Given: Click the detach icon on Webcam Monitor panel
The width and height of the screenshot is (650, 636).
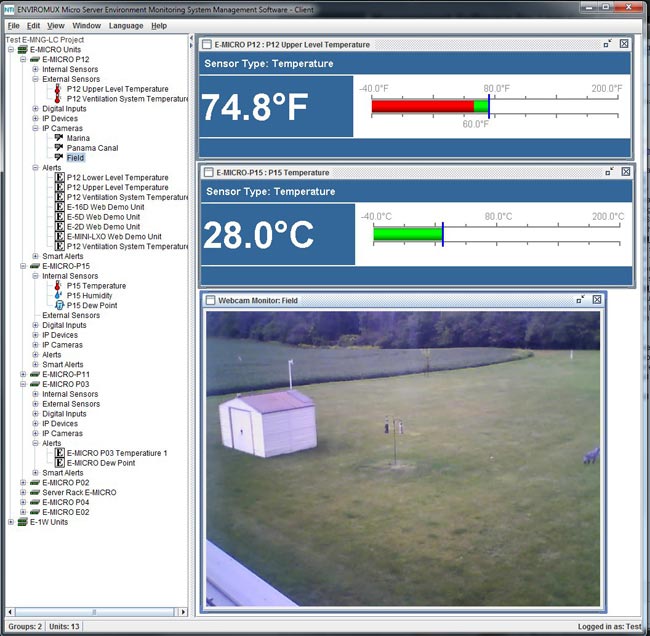Looking at the screenshot, I should click(580, 300).
